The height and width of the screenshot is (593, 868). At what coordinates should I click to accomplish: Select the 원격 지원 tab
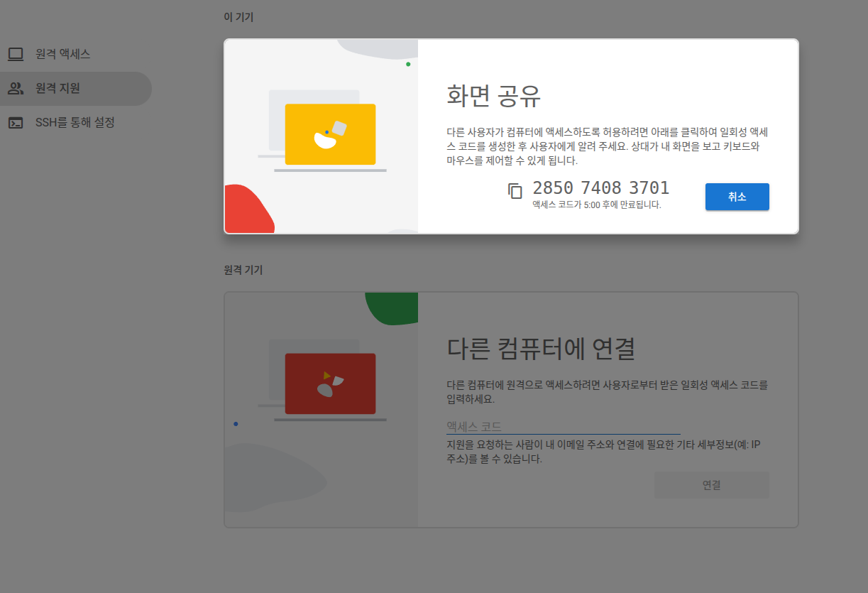click(x=76, y=89)
